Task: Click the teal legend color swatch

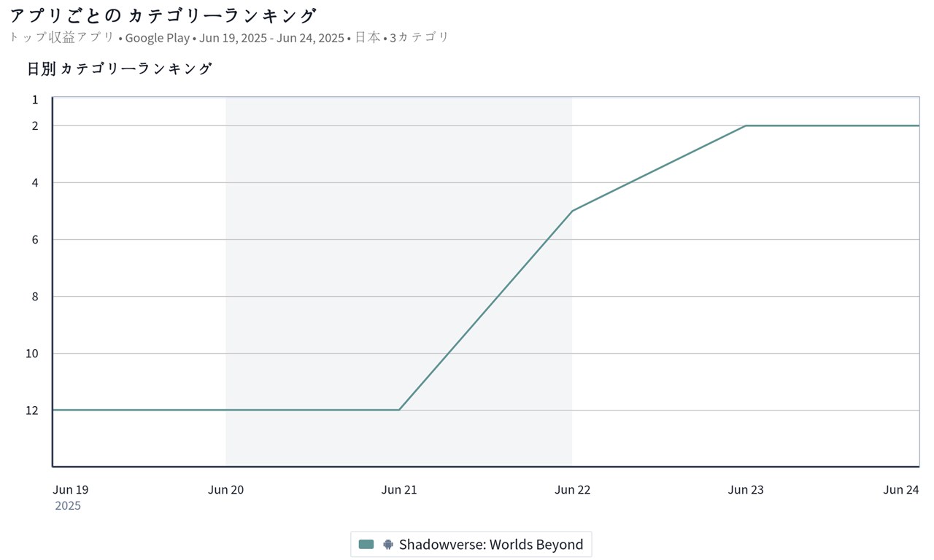Action: click(x=366, y=544)
